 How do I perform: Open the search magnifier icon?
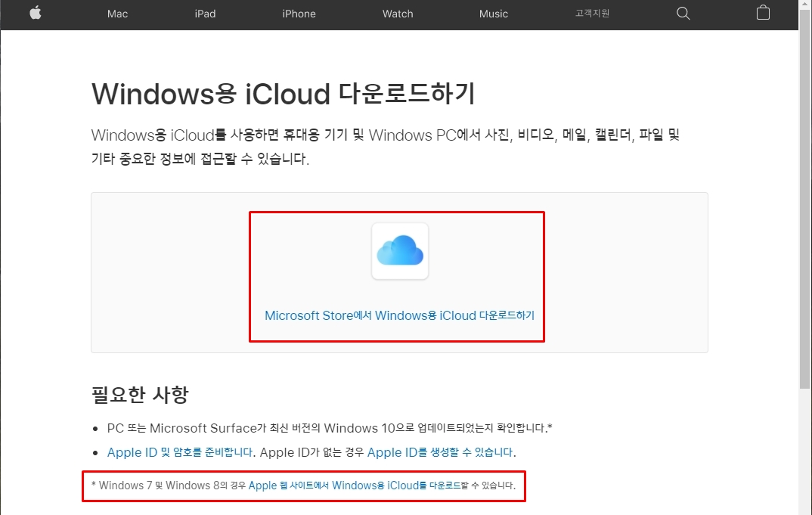(x=683, y=14)
